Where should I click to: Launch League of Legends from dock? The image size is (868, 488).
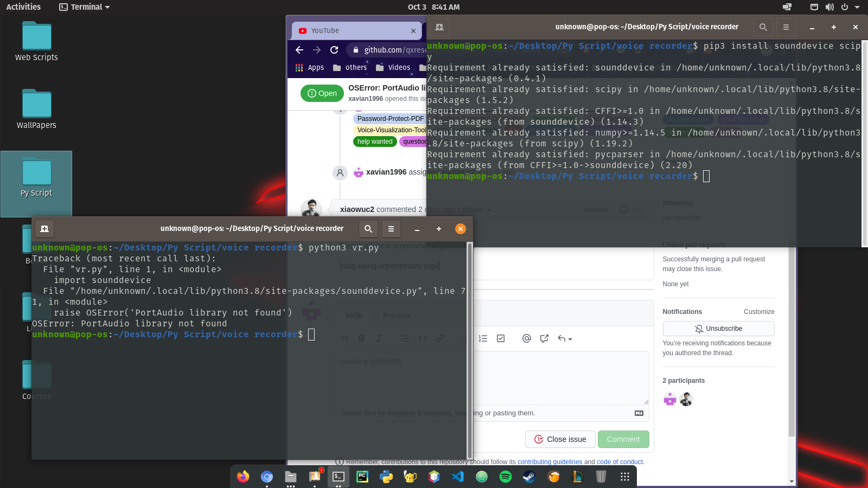coord(577,477)
